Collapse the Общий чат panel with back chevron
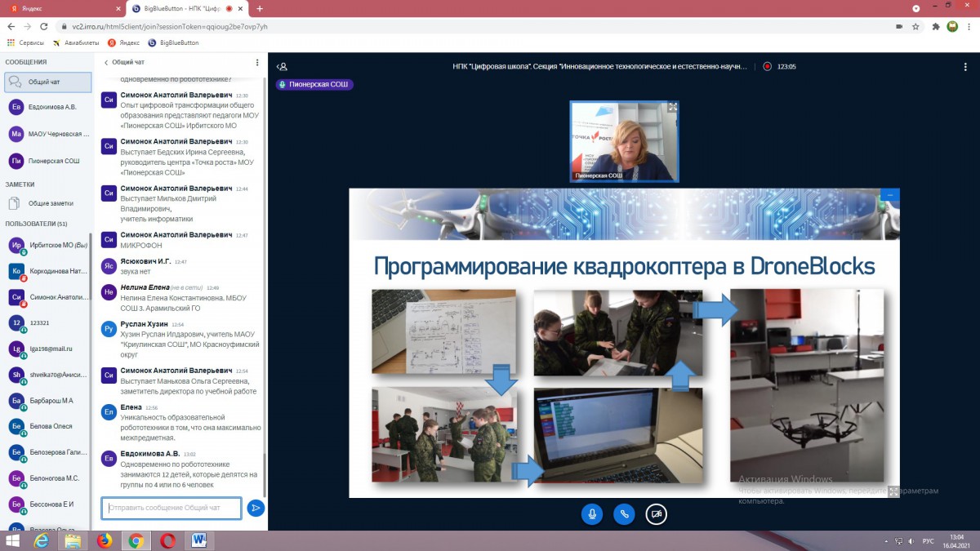This screenshot has height=551, width=980. 123,62
